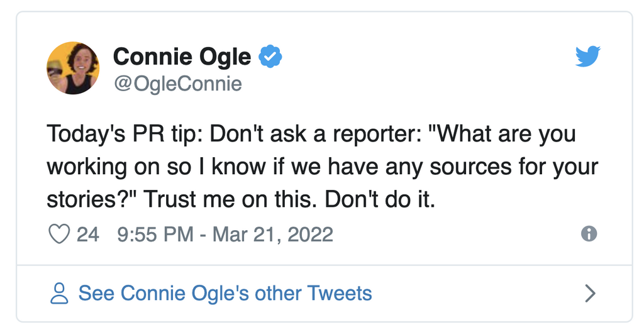Open Connie Ogle's profile picture
Viewport: 644px width, 332px height.
tap(73, 68)
